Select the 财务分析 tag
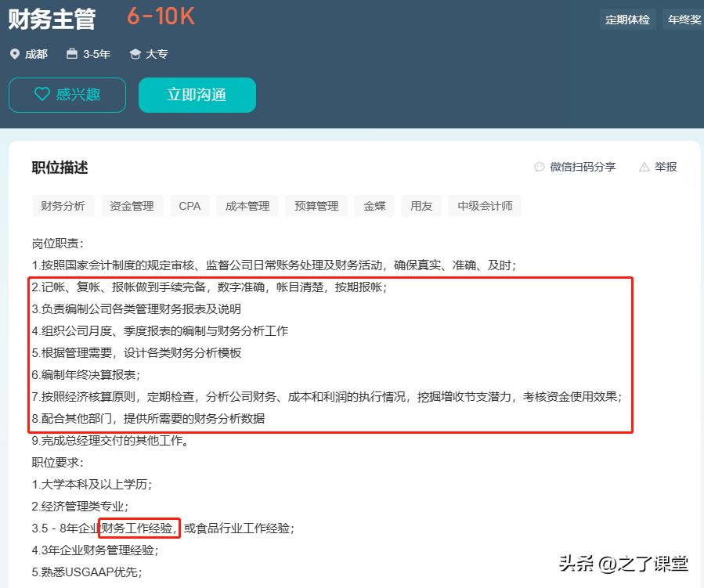Image resolution: width=704 pixels, height=588 pixels. tap(63, 206)
